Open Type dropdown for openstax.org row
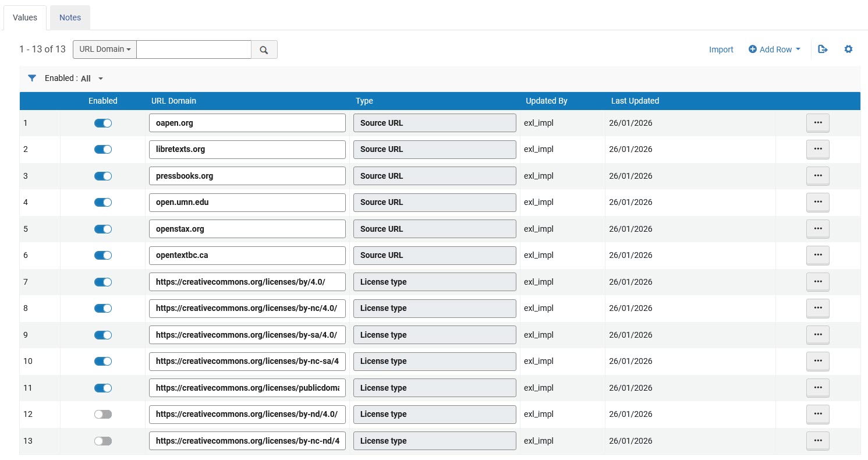This screenshot has width=868, height=460. pyautogui.click(x=435, y=229)
